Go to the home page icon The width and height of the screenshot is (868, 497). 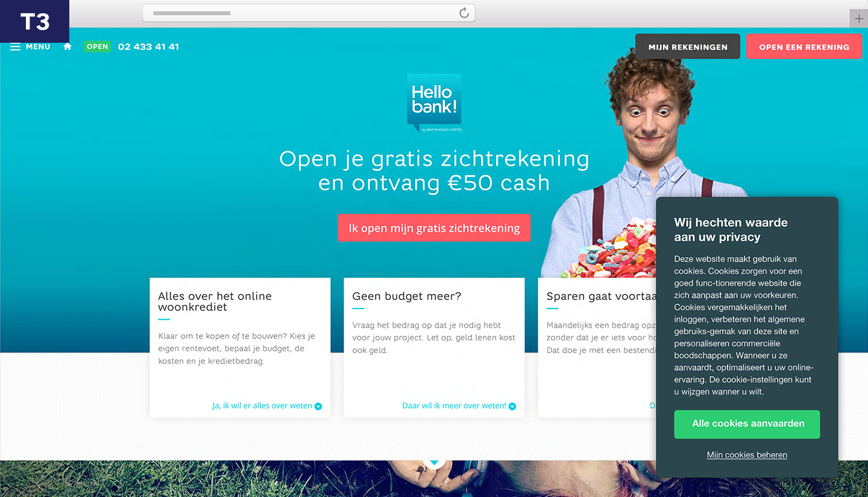(68, 46)
